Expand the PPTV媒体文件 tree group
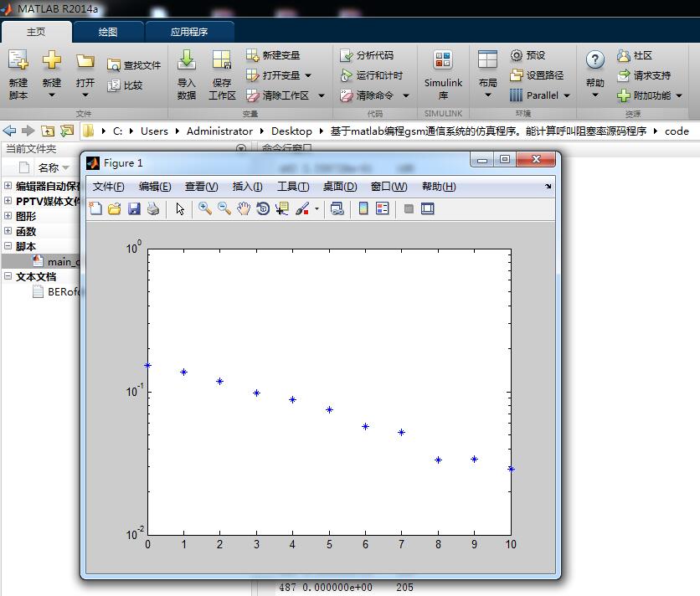 [x=8, y=200]
